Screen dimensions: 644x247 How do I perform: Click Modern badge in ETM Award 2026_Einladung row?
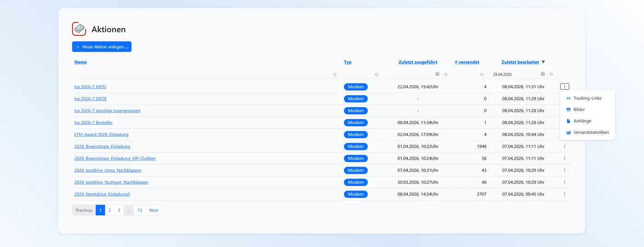pyautogui.click(x=356, y=134)
